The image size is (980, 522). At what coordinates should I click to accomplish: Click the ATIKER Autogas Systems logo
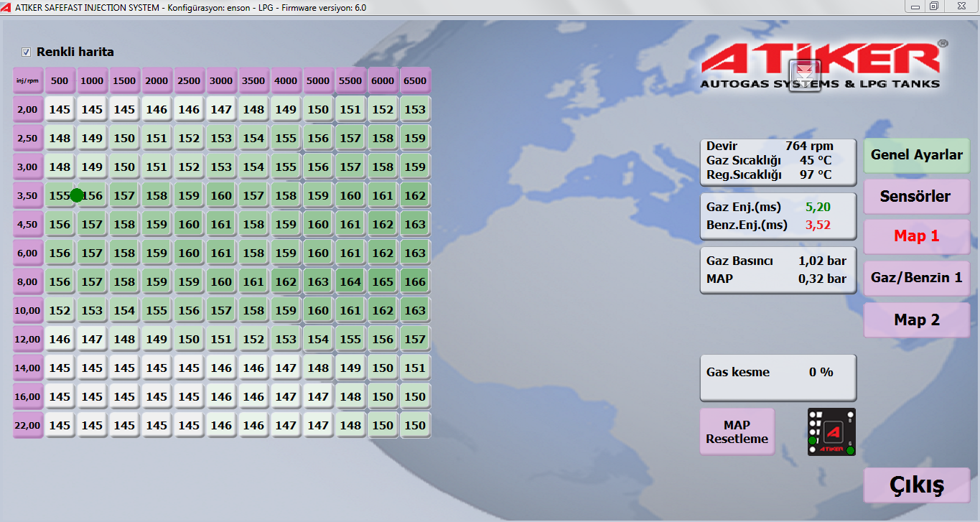823,65
